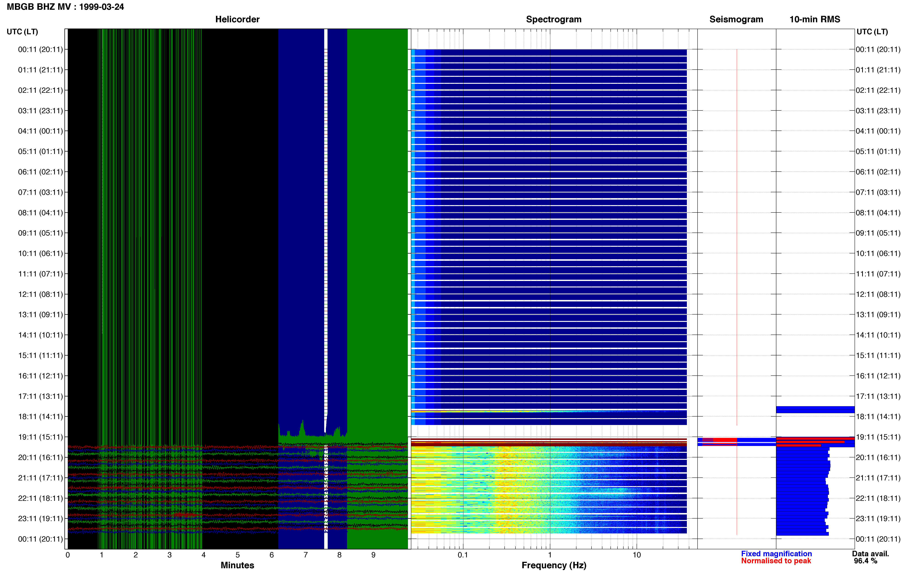Click the plot title MBGB BHZ MV : 1999-03-24
924x578 pixels.
pos(65,7)
